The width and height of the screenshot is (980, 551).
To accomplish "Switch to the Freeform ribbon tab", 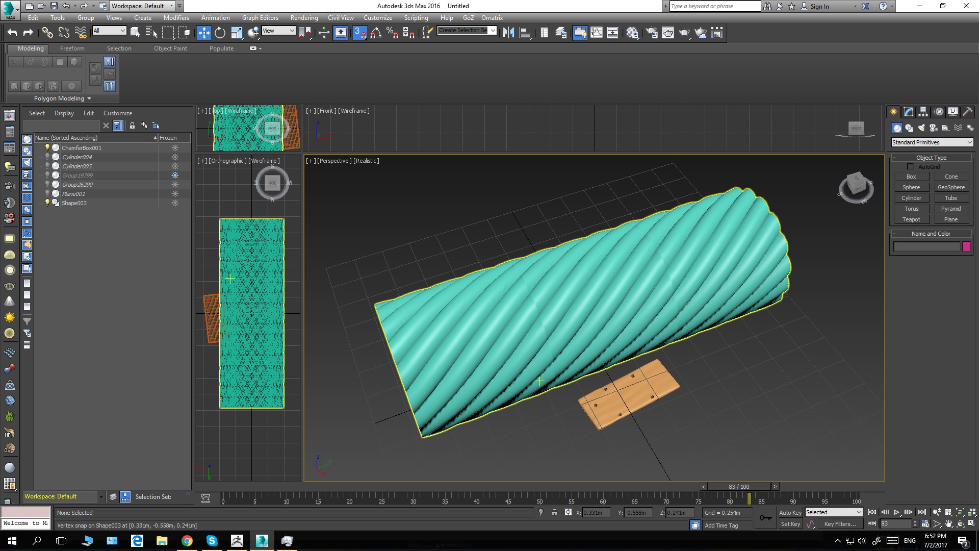I will coord(72,48).
